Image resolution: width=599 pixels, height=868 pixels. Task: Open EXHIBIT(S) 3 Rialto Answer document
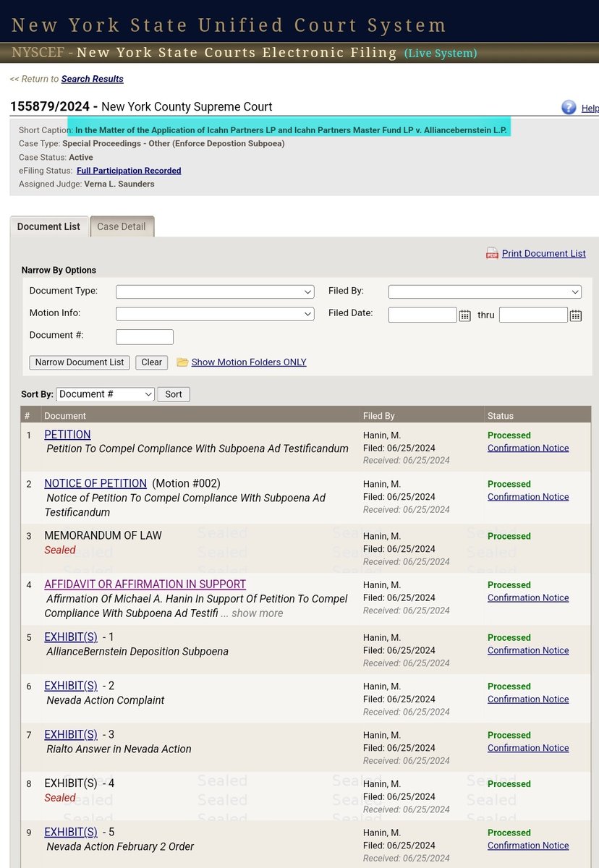[x=70, y=734]
